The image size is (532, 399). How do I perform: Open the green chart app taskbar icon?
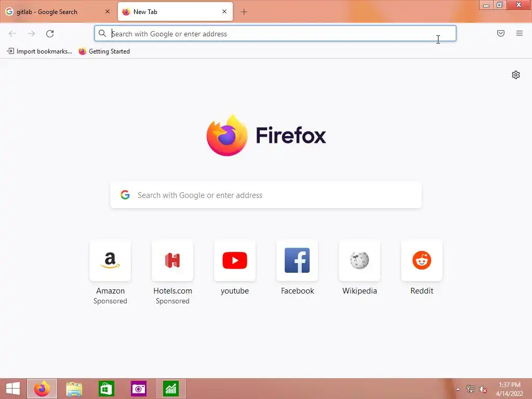[x=170, y=389]
